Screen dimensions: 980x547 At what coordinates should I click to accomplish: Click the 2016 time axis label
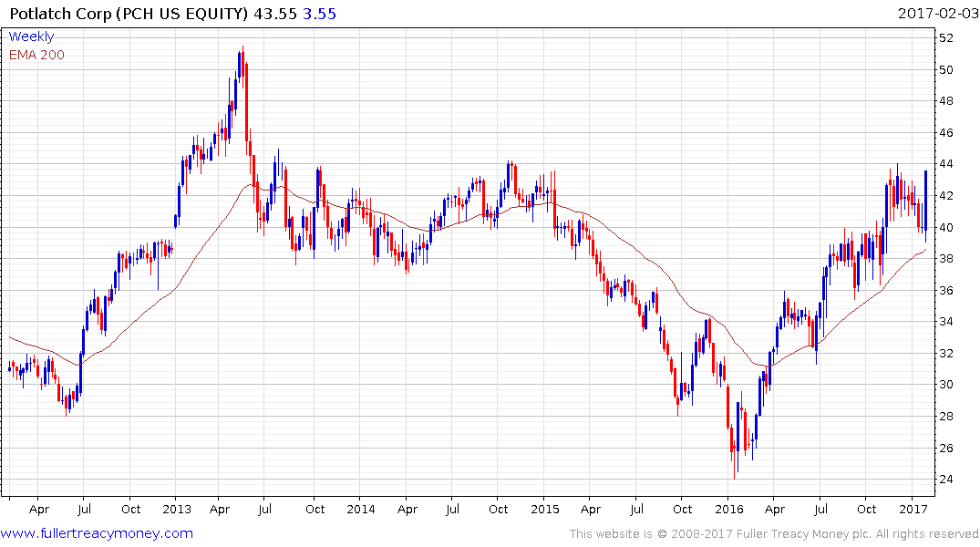(729, 510)
